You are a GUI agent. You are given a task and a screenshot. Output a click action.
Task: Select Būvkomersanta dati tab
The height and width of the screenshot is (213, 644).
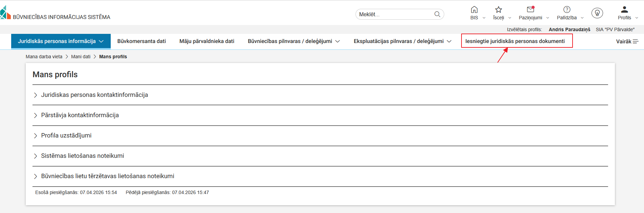[142, 41]
